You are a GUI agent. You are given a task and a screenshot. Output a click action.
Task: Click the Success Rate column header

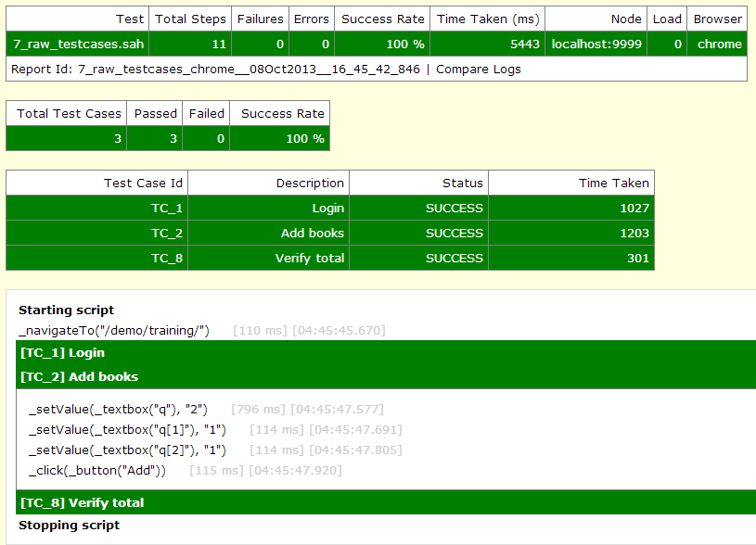(382, 19)
